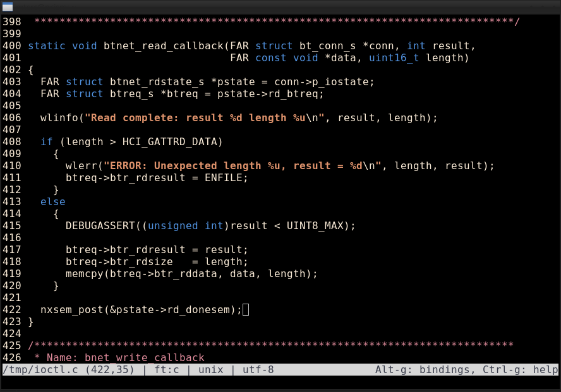The height and width of the screenshot is (392, 561).
Task: Click the unix file format indicator
Action: [210, 370]
